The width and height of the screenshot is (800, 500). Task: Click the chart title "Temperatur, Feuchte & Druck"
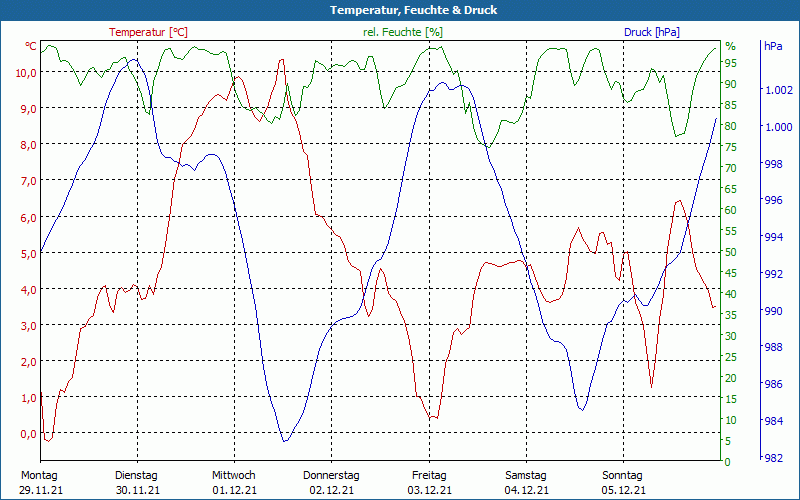coord(400,10)
